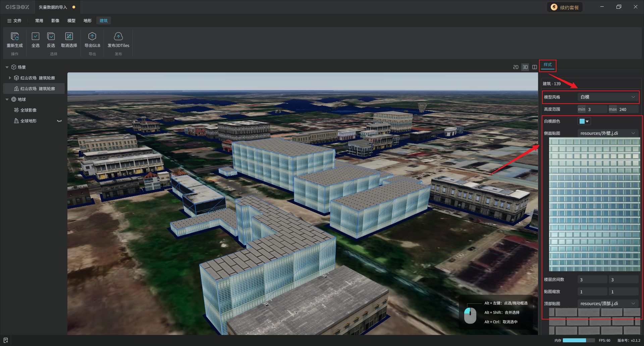Click the 反选 invert selection icon

coord(51,36)
